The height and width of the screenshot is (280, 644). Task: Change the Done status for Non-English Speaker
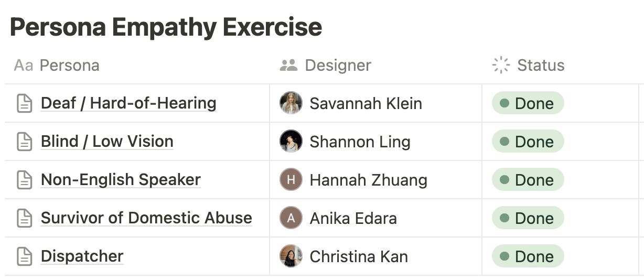pyautogui.click(x=528, y=180)
